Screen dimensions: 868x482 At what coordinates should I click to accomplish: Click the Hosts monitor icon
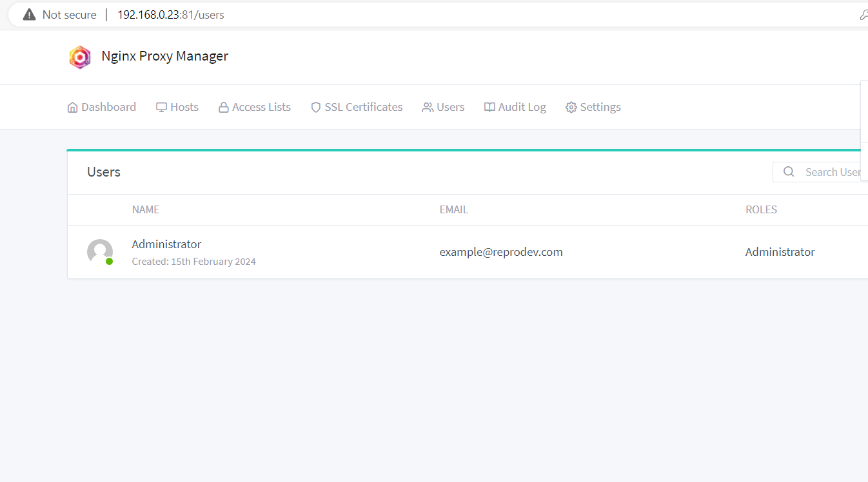161,106
